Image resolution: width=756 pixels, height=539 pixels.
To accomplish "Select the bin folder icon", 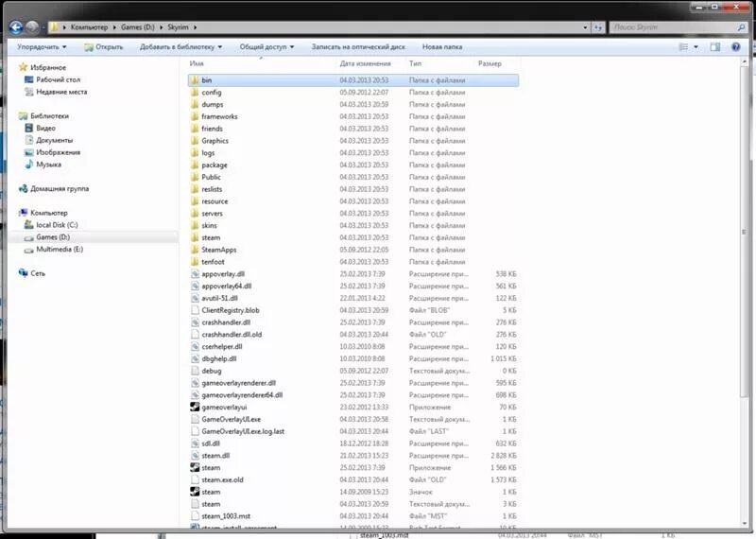I will coord(195,80).
